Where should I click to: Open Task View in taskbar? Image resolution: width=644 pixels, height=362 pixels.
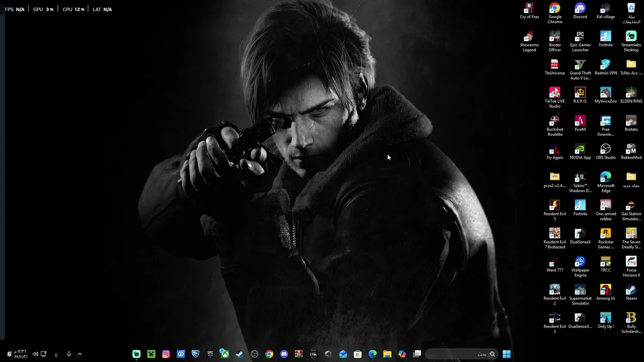(x=417, y=354)
